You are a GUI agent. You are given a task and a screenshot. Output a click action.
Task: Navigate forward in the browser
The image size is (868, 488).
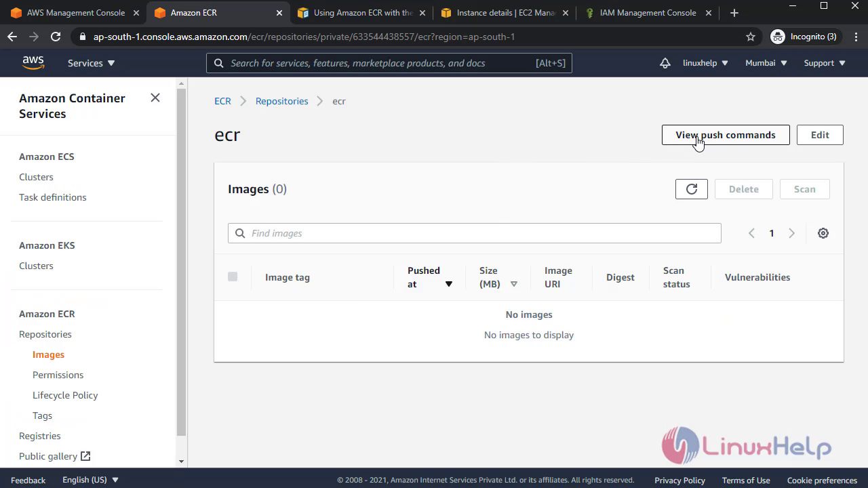34,37
